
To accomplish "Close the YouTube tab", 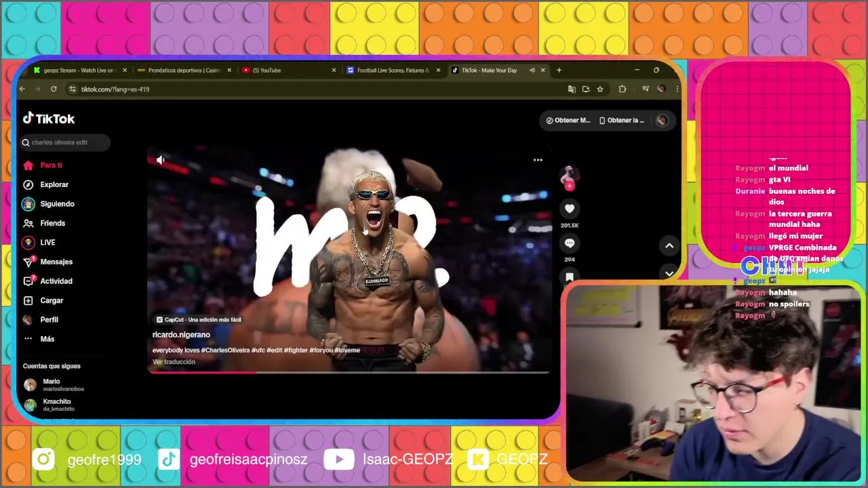I will (x=334, y=70).
